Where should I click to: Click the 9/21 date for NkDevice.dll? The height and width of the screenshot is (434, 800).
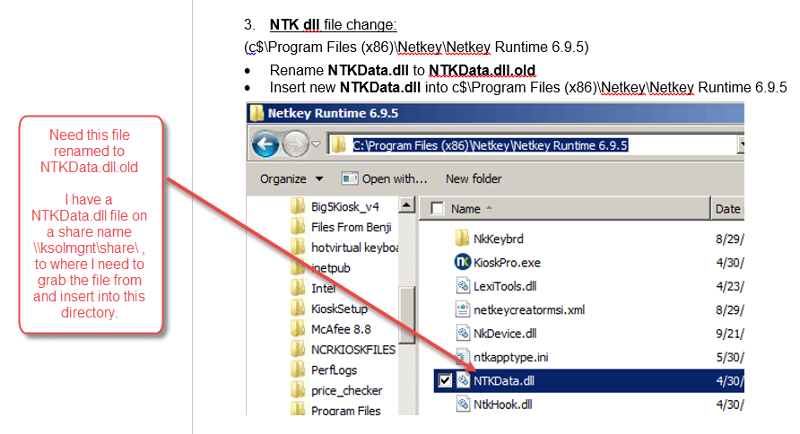click(730, 334)
